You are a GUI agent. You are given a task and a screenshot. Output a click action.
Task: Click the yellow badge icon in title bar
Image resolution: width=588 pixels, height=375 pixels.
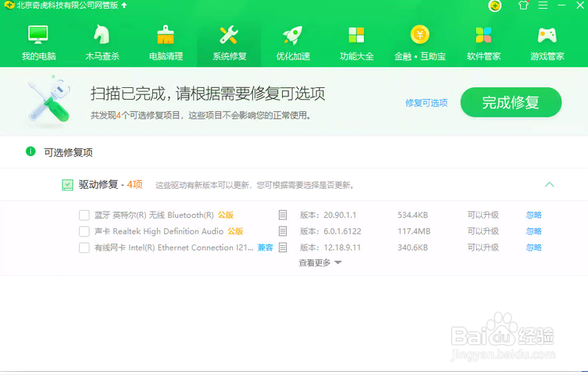pos(495,6)
